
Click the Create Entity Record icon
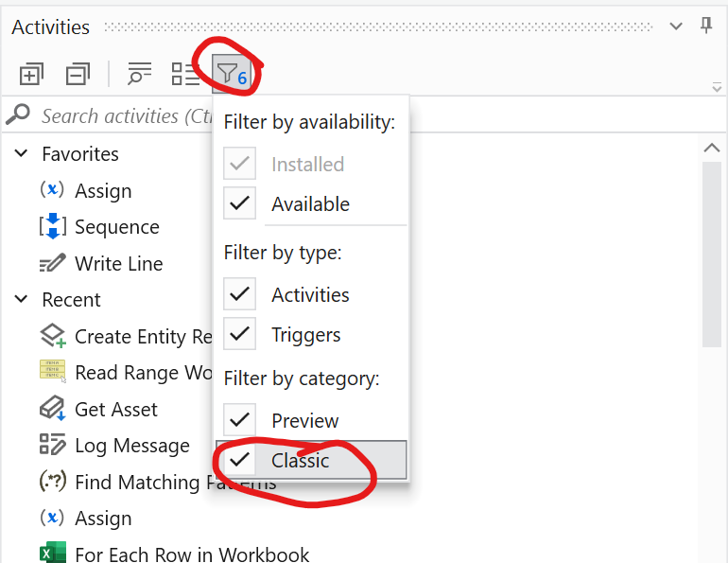52,336
